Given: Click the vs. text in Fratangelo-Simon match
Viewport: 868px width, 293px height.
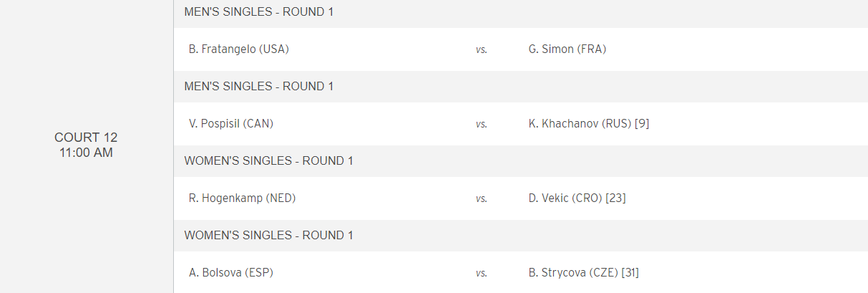Looking at the screenshot, I should tap(482, 50).
